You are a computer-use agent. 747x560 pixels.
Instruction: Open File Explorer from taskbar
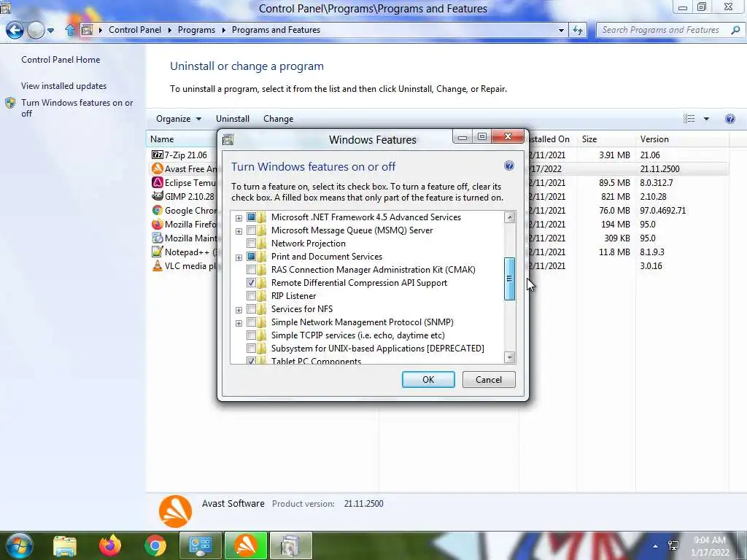(65, 546)
